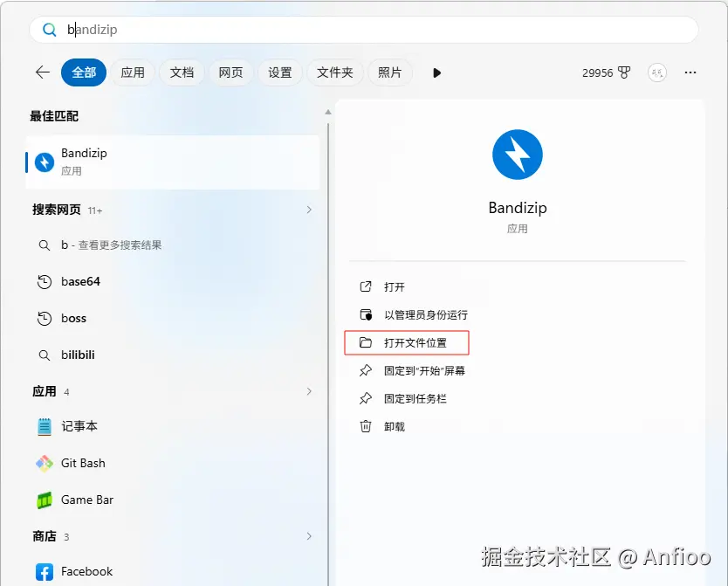Click 搜索网页 section heading

(57, 210)
